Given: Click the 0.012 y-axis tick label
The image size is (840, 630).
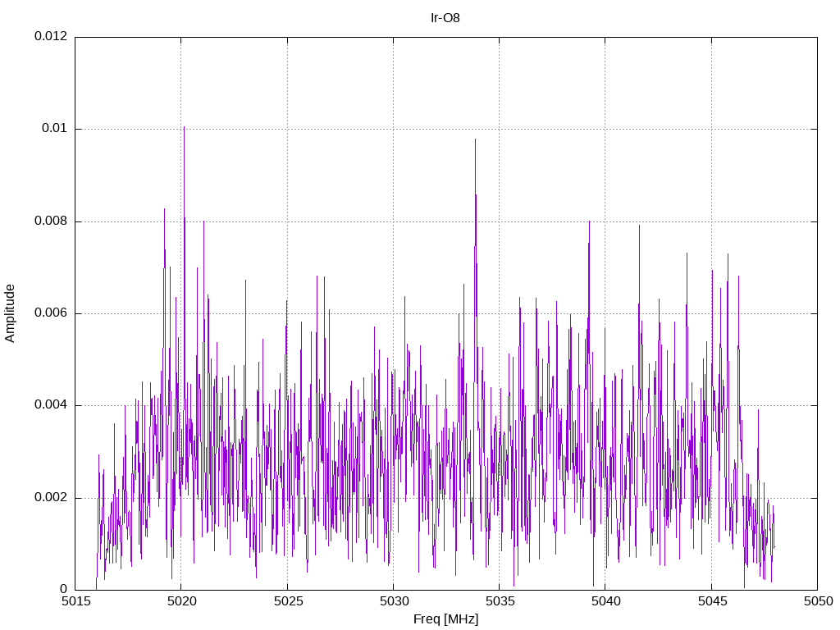Looking at the screenshot, I should 51,36.
